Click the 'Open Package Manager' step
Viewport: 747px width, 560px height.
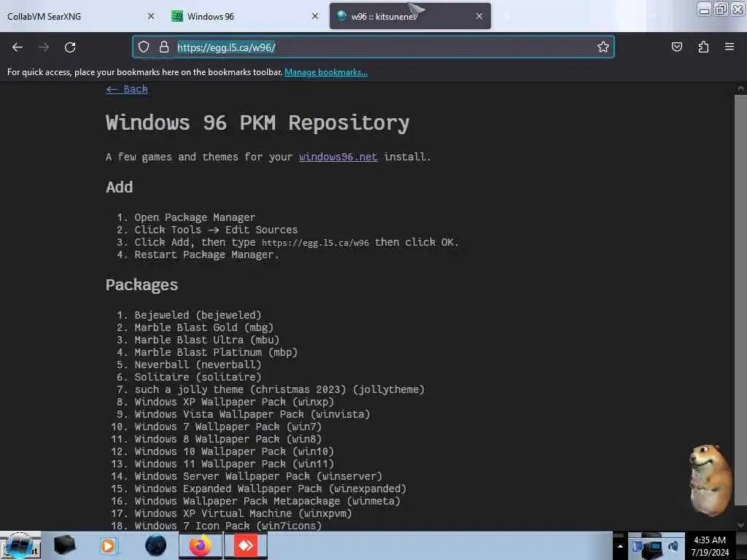pos(194,217)
